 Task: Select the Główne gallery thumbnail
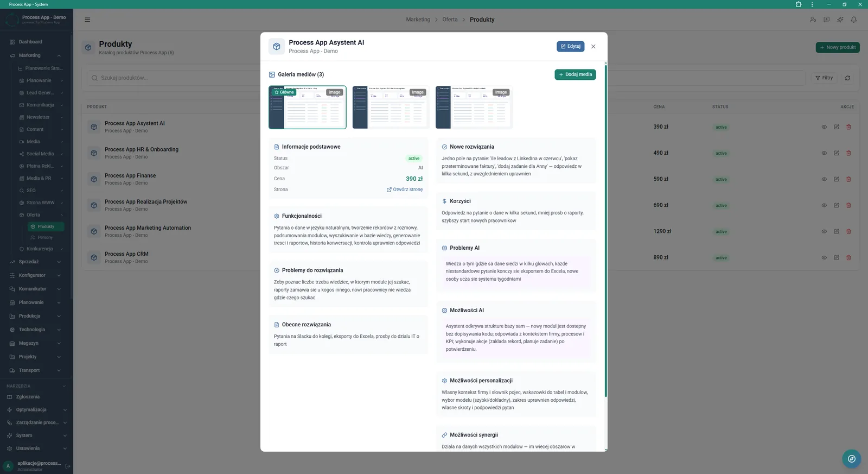[308, 107]
